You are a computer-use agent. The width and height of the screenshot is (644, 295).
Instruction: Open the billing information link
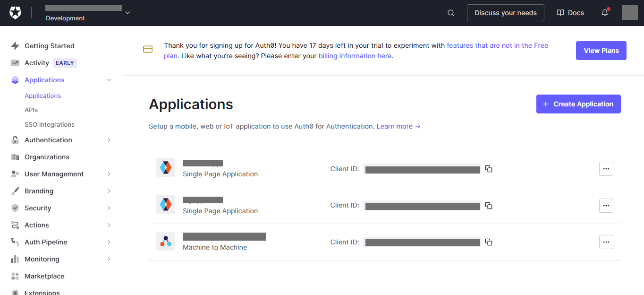(x=355, y=55)
